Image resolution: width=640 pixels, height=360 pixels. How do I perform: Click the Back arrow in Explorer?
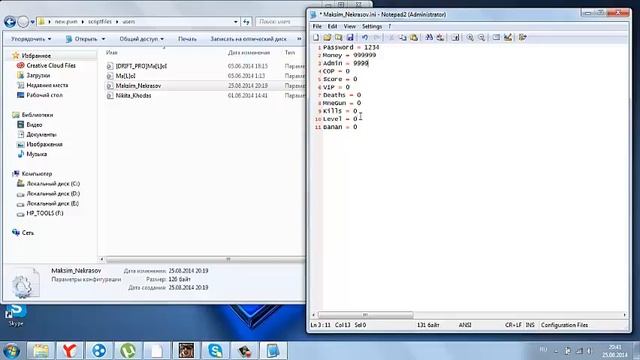[10, 21]
